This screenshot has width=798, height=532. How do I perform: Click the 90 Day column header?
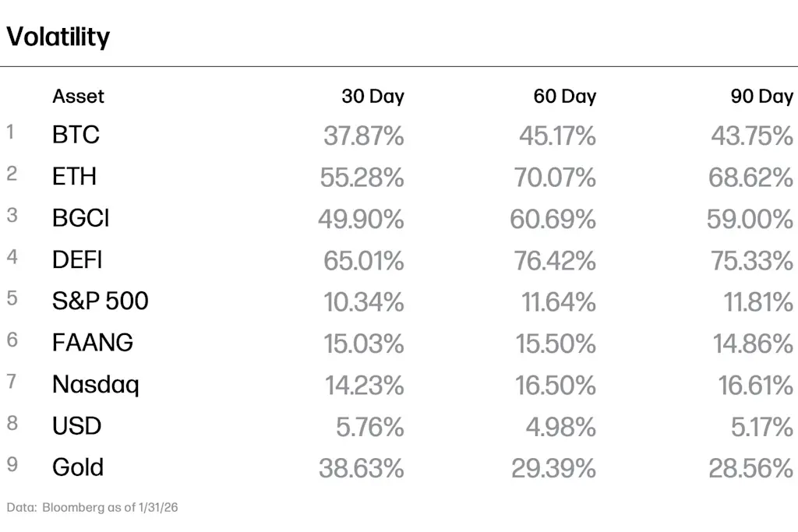(x=762, y=96)
